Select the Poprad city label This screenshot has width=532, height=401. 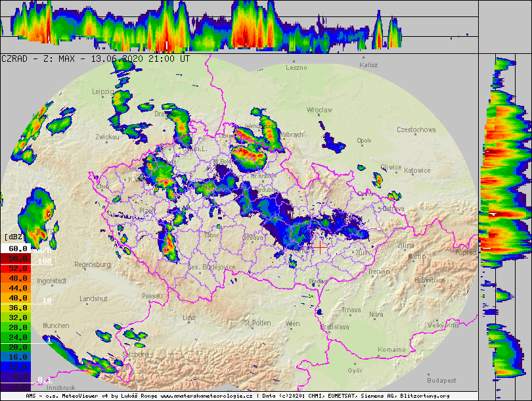(466, 252)
